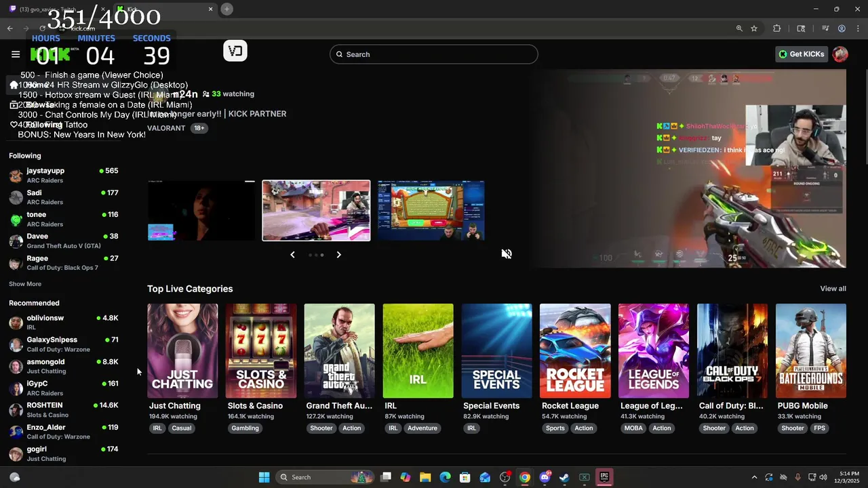This screenshot has width=868, height=488.
Task: Open ROSHTEIN recommended channel
Action: click(x=64, y=409)
